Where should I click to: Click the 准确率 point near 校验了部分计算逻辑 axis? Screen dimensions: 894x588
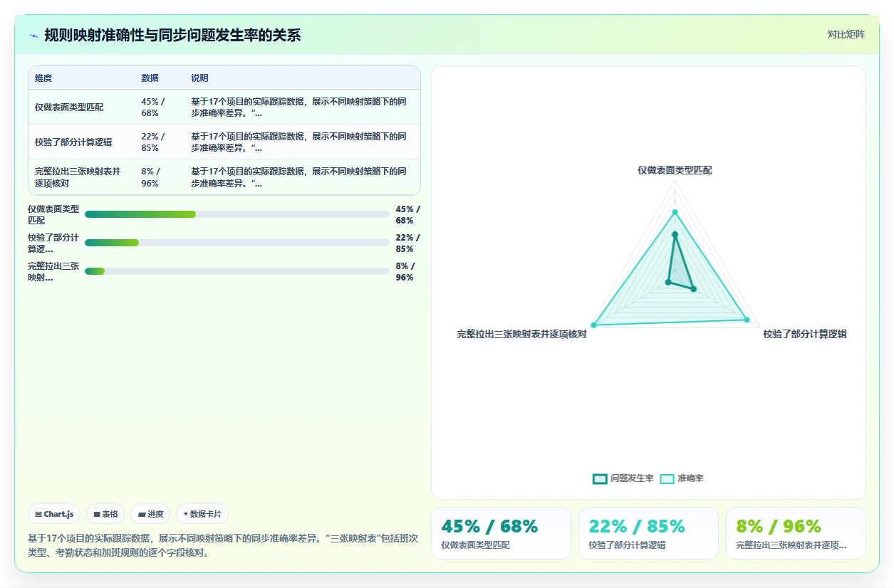[x=747, y=320]
